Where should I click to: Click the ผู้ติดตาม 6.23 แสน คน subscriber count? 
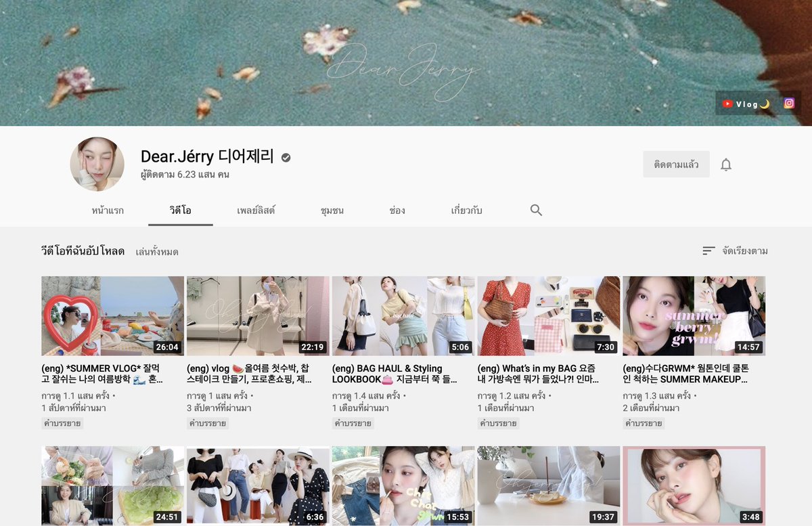coord(185,174)
